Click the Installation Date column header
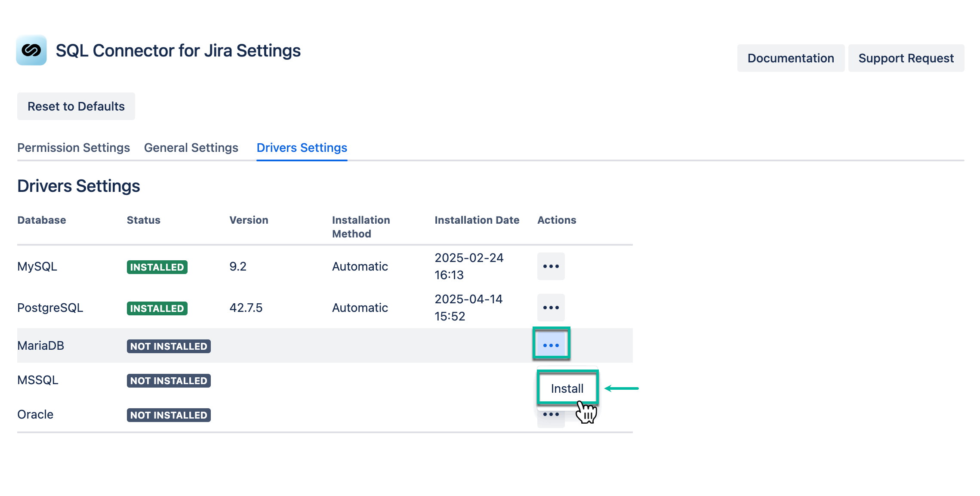 [x=477, y=220]
